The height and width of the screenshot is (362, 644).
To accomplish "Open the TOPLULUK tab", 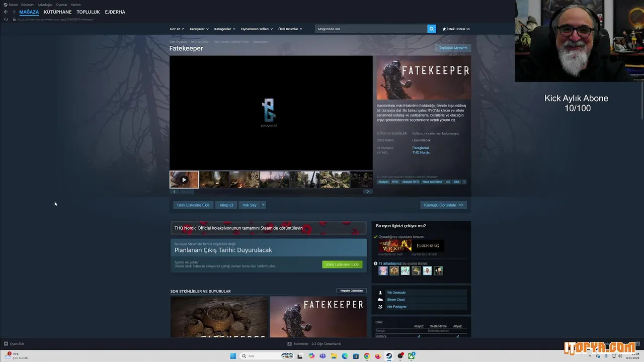I will 88,12.
